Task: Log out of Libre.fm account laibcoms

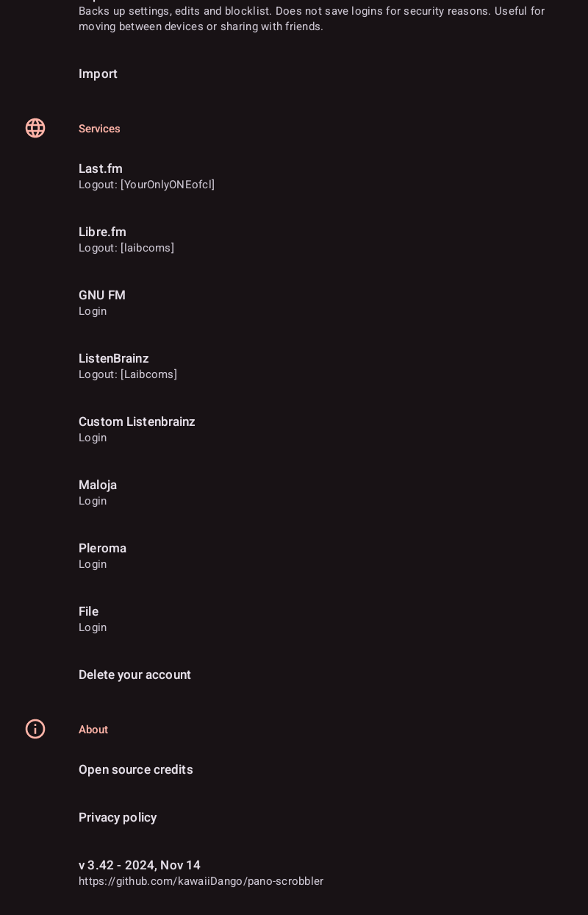Action: tap(126, 248)
